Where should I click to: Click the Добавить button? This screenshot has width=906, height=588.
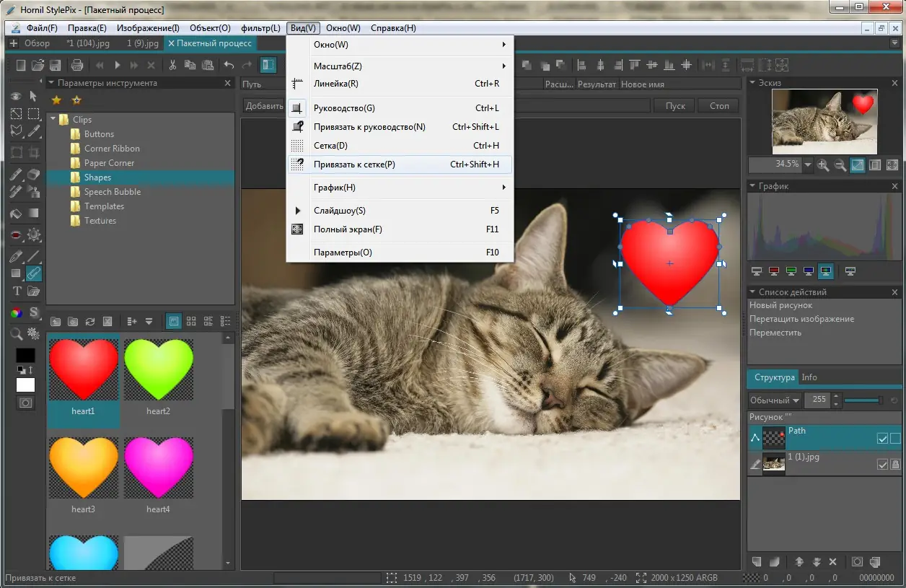pos(264,105)
